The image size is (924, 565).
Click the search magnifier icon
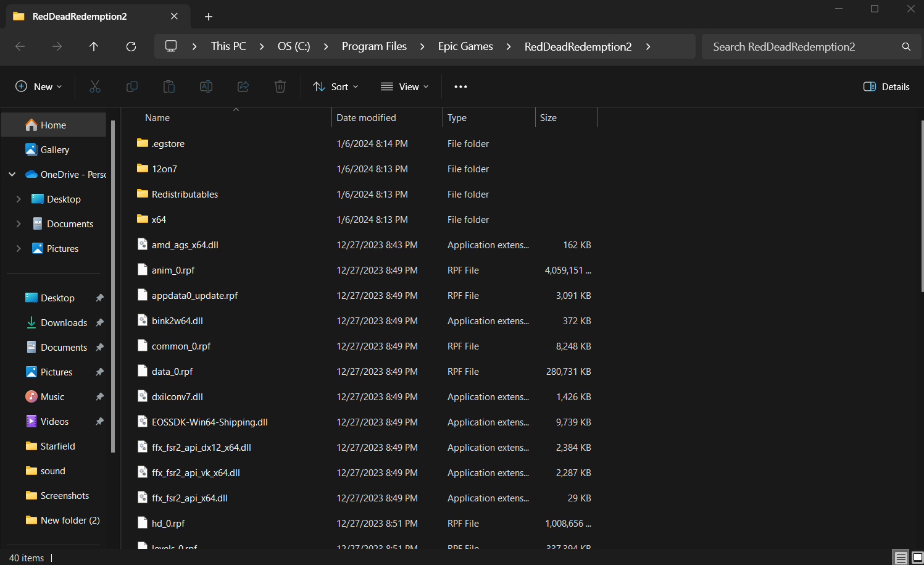click(x=906, y=46)
